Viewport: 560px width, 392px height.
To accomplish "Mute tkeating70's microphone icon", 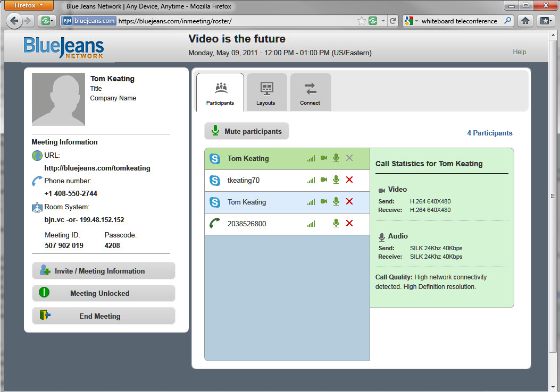I will [336, 180].
